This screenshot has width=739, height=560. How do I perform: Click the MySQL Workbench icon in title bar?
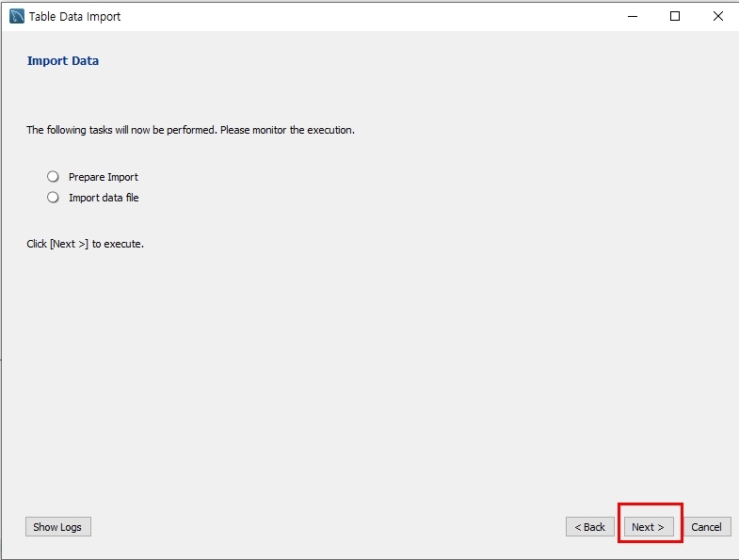click(17, 16)
